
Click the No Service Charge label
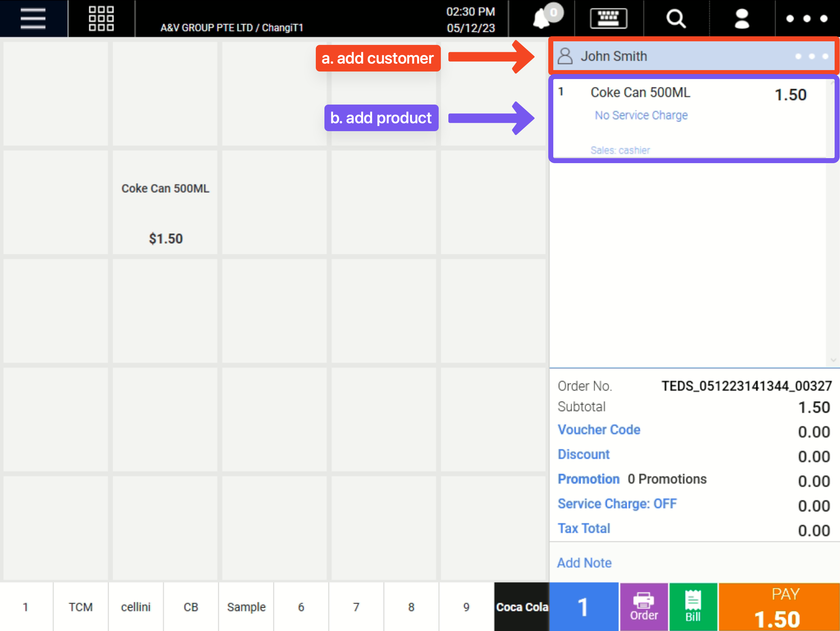pyautogui.click(x=641, y=115)
